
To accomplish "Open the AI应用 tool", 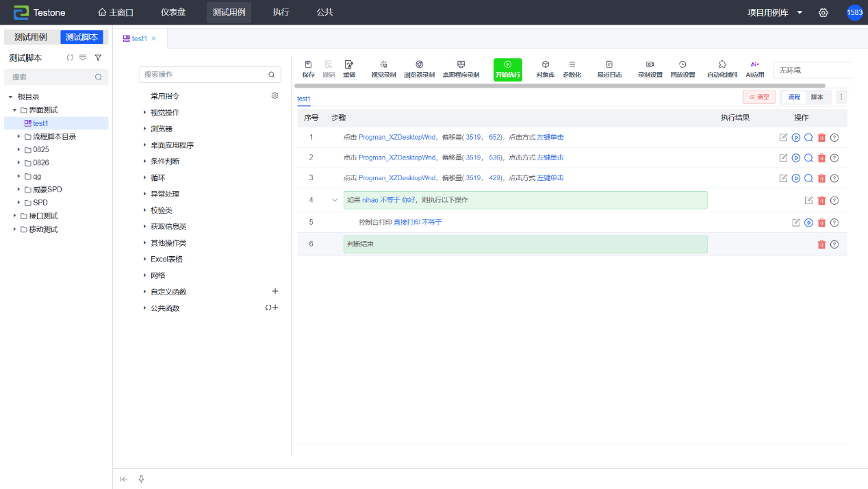I will click(x=754, y=68).
